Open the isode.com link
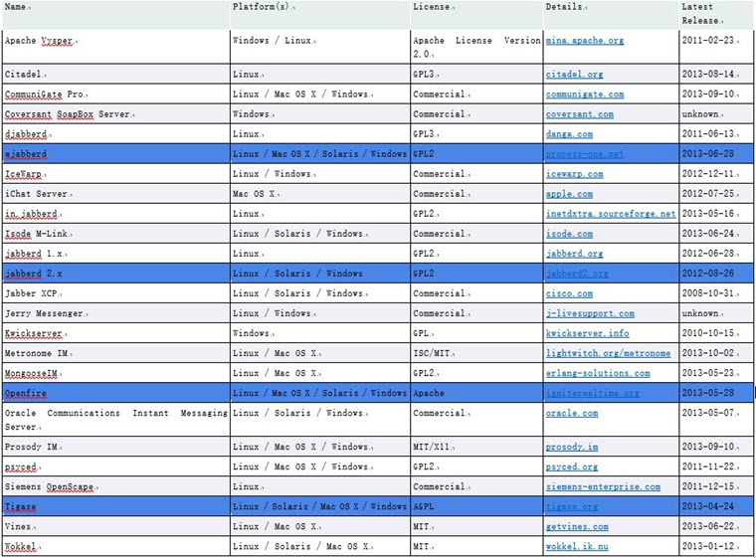Viewport: 756px width, 558px height. [x=569, y=234]
